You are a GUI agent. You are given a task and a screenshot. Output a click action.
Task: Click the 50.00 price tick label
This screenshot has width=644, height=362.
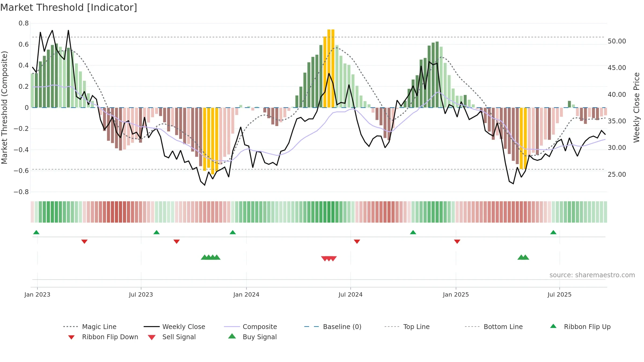[x=617, y=41]
